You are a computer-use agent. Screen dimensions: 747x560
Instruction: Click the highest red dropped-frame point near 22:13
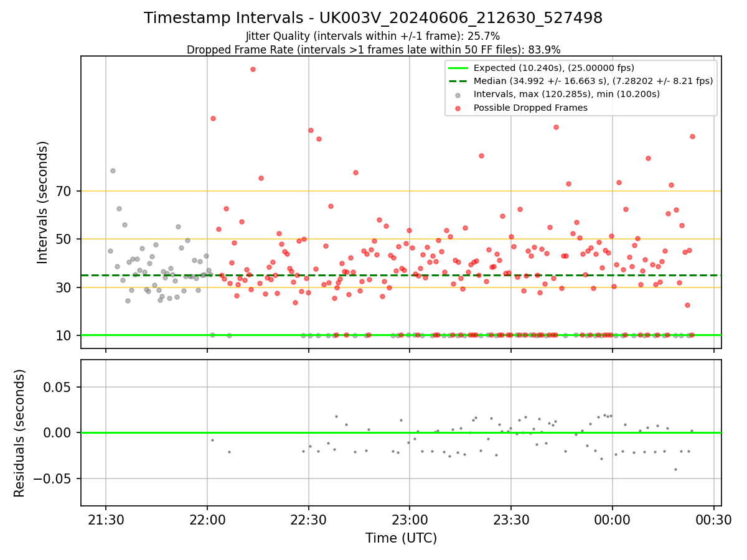(x=253, y=69)
